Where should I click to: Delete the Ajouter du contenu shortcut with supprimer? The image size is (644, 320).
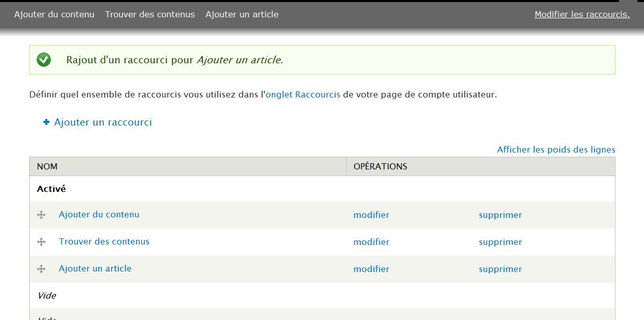click(x=500, y=215)
